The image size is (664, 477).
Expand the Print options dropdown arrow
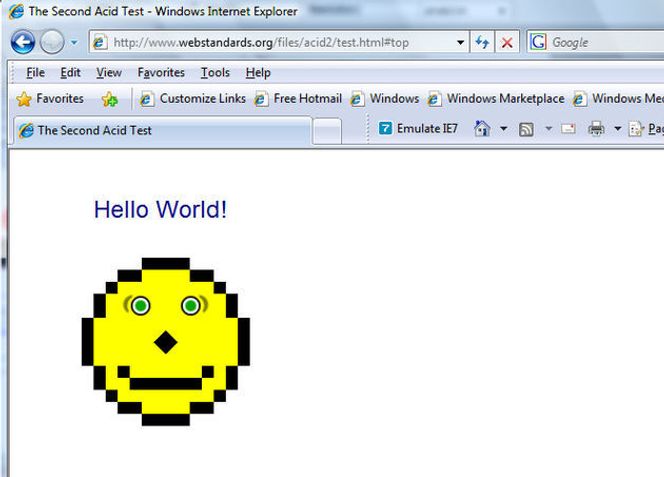618,128
